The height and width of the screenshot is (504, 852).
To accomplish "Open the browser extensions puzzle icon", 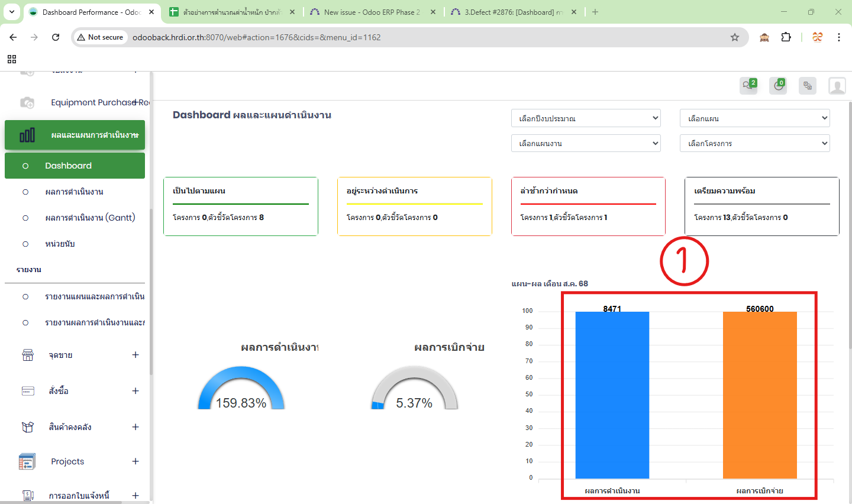I will click(786, 37).
